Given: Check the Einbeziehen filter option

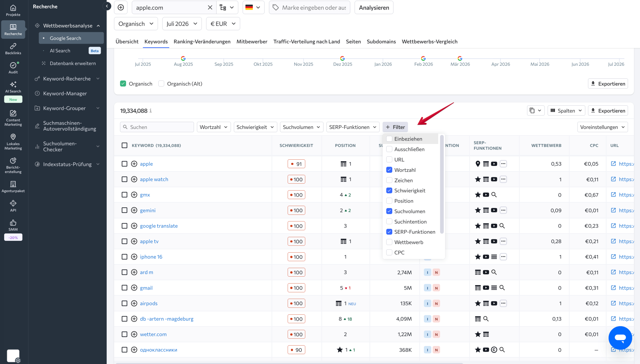Looking at the screenshot, I should [x=389, y=139].
